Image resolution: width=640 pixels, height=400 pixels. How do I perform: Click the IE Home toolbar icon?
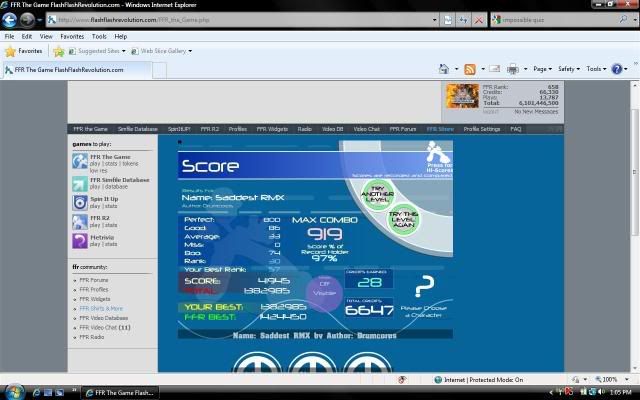[x=443, y=69]
